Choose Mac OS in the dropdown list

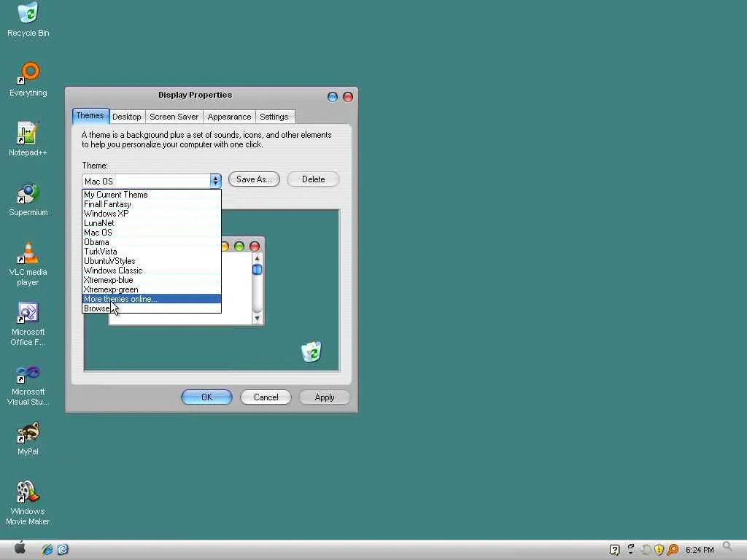(152, 233)
